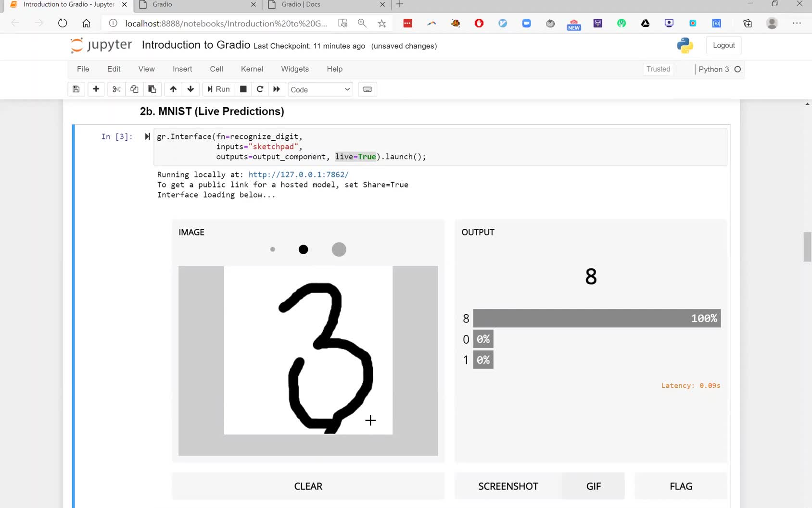Copy the cell using the copy icon

pos(134,89)
